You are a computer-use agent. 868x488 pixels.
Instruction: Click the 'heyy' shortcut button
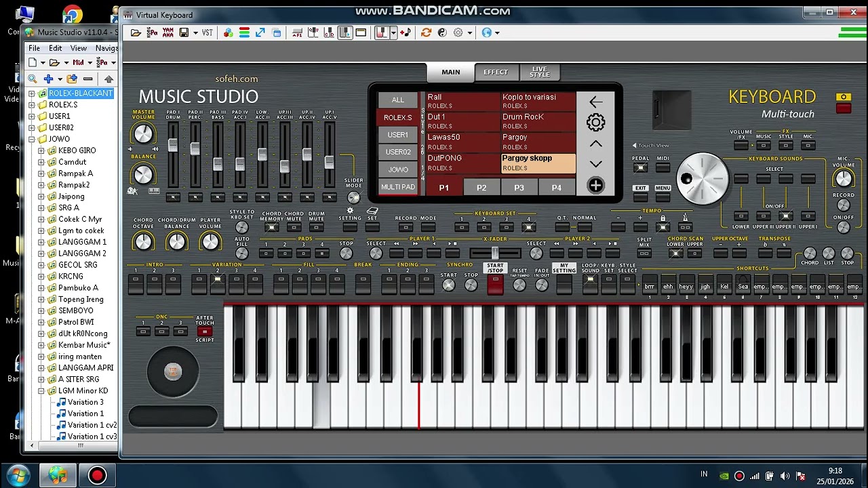coord(686,286)
